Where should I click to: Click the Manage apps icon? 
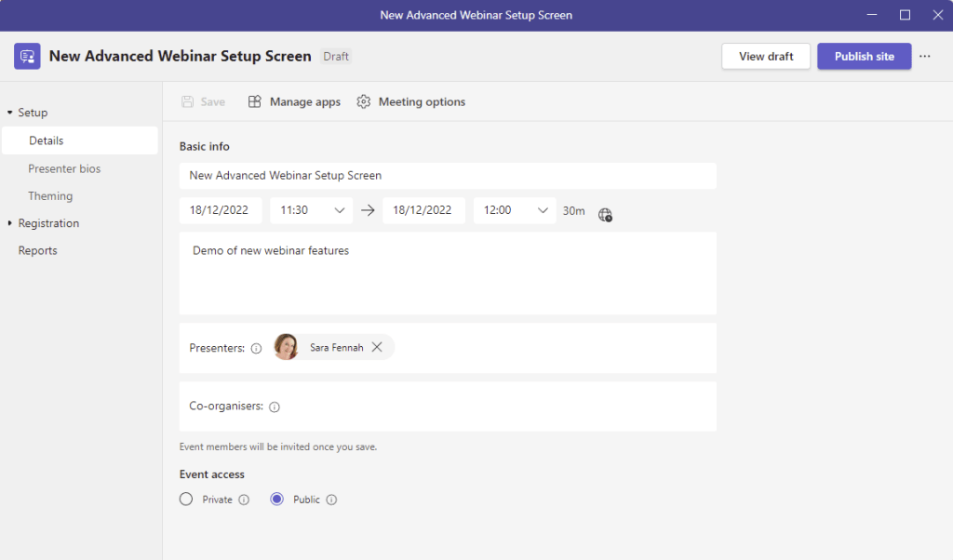254,101
